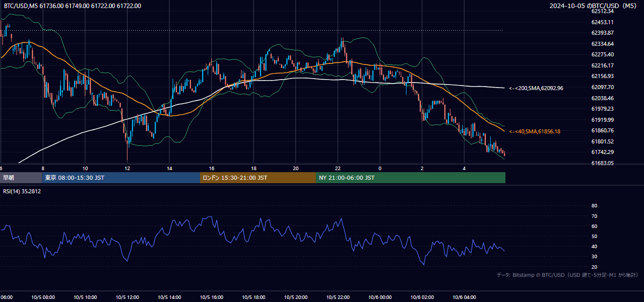Click chart hour tick 16
This screenshot has width=644, height=302.
[212, 168]
